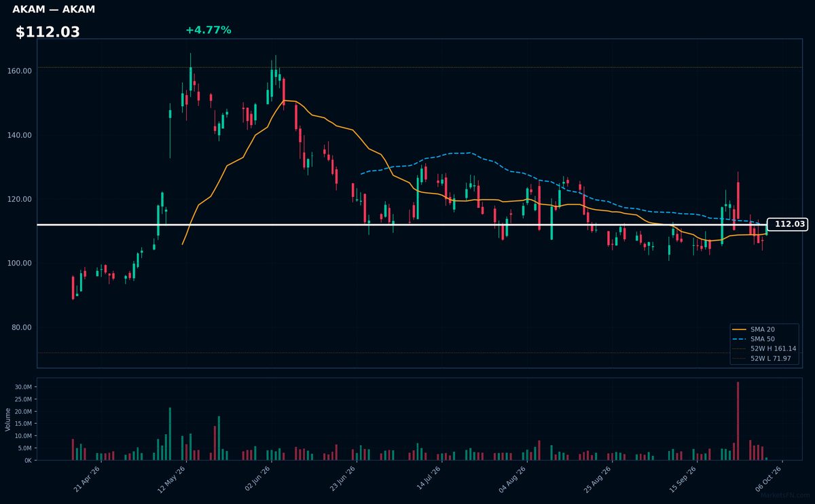Click the 80.00 price axis label
The height and width of the screenshot is (504, 815).
tap(22, 327)
